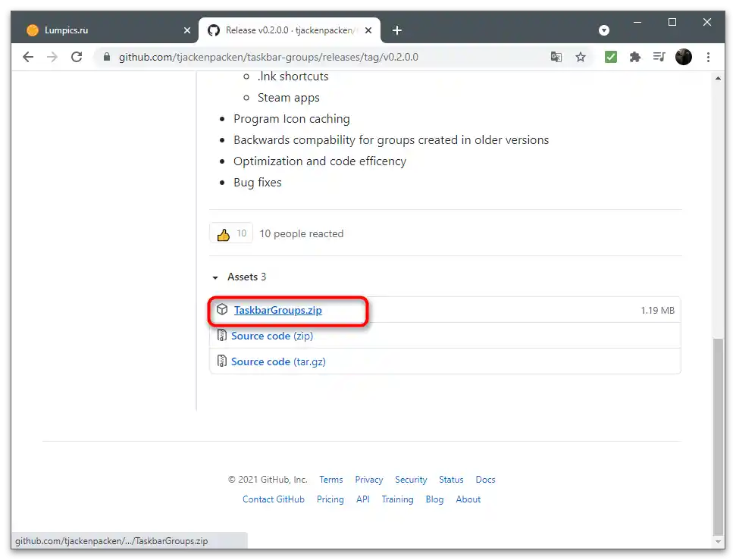
Task: Open the Terms footer link
Action: (x=331, y=480)
